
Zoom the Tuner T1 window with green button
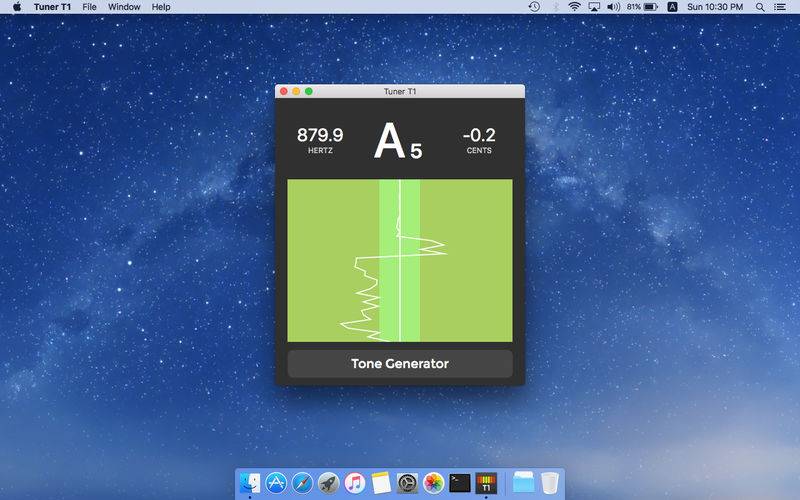pyautogui.click(x=309, y=91)
